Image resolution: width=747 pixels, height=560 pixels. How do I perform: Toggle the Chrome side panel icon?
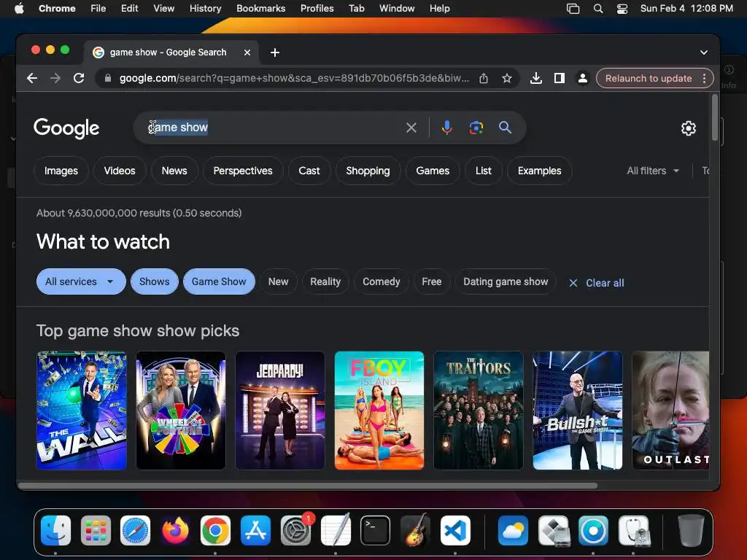point(560,78)
